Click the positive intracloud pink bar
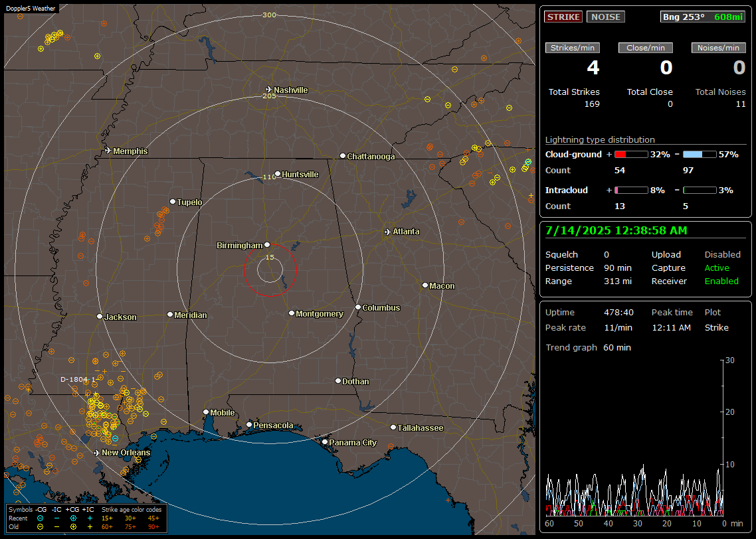The height and width of the screenshot is (539, 756). (631, 191)
